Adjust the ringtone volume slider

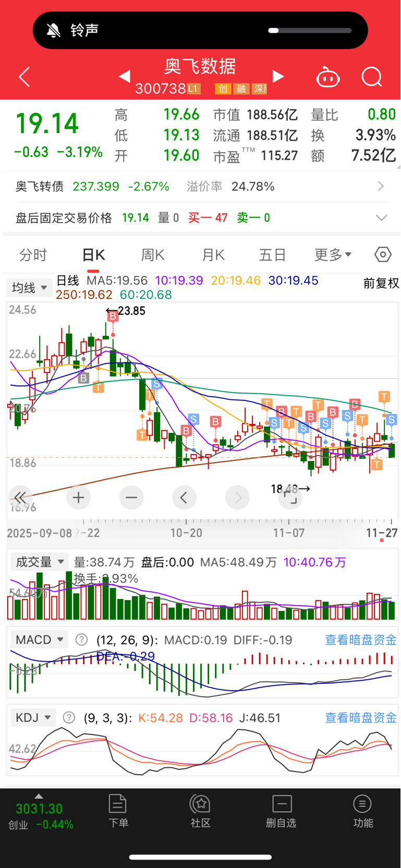(x=310, y=30)
